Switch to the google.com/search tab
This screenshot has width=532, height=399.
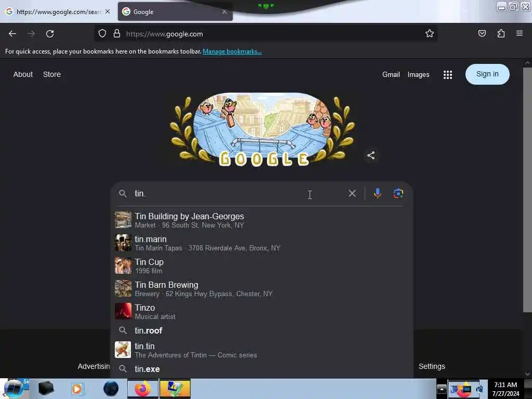click(x=58, y=12)
